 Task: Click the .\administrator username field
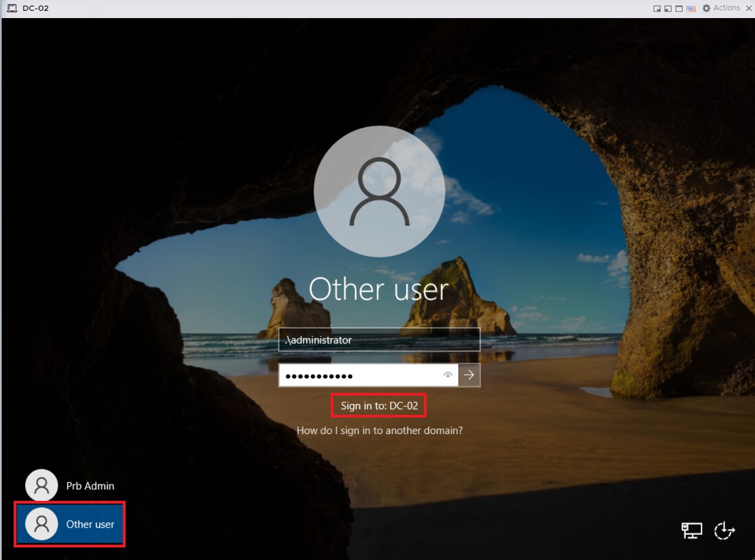[379, 340]
